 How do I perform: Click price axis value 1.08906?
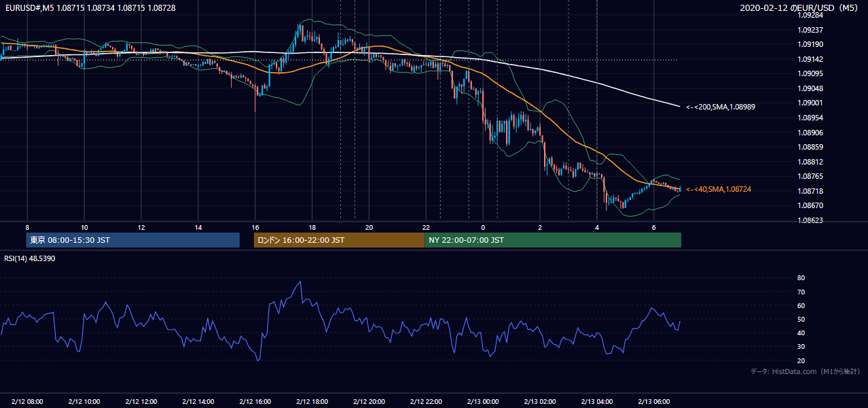[810, 133]
